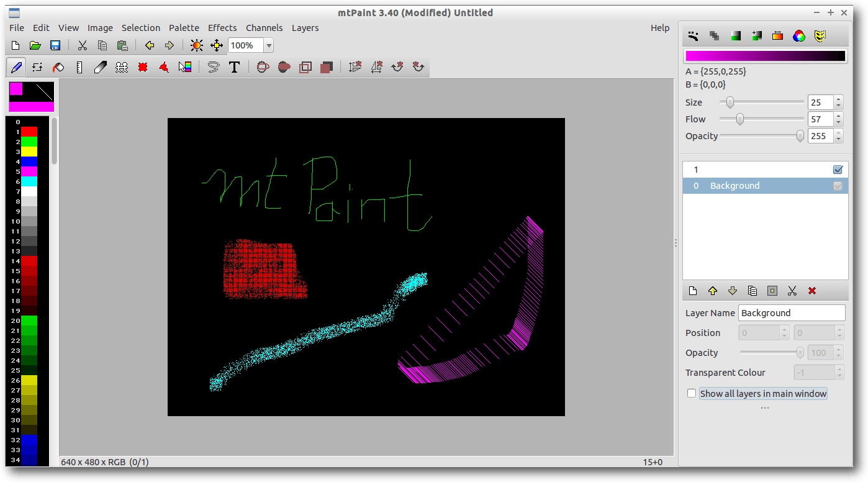Viewport: 868px width, 482px height.
Task: Open the Effects menu
Action: 222,28
